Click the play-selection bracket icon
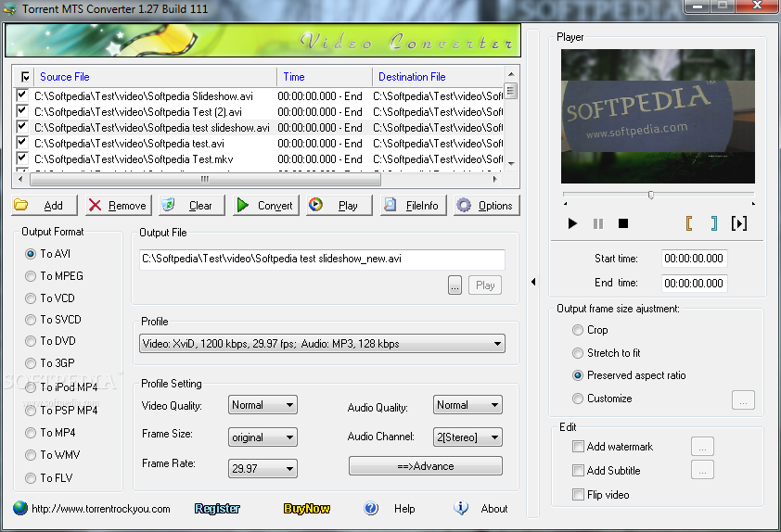This screenshot has width=781, height=532. pos(738,223)
